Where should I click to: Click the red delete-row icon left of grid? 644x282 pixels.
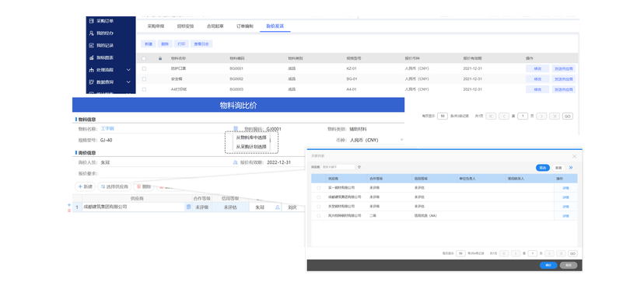click(69, 211)
